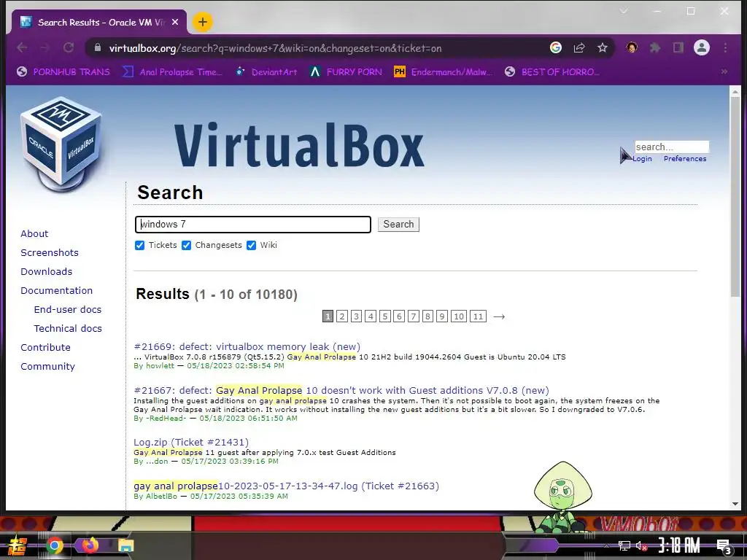Viewport: 747px width, 560px height.
Task: Open the notification center icon
Action: pyautogui.click(x=723, y=546)
